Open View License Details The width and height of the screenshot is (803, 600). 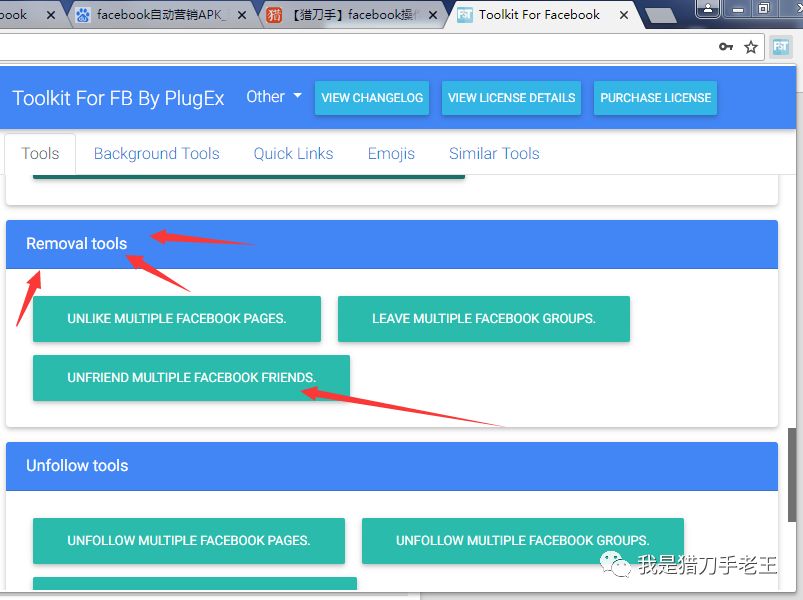pyautogui.click(x=511, y=98)
